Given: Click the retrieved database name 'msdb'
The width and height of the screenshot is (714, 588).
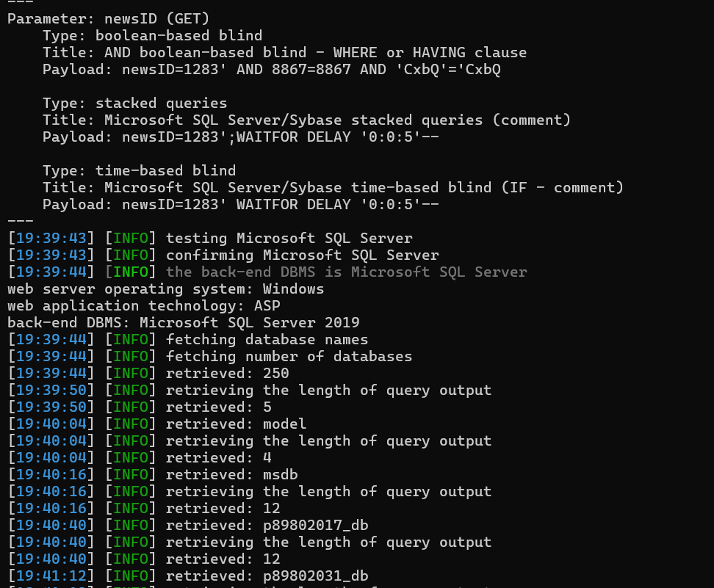Looking at the screenshot, I should tap(280, 474).
